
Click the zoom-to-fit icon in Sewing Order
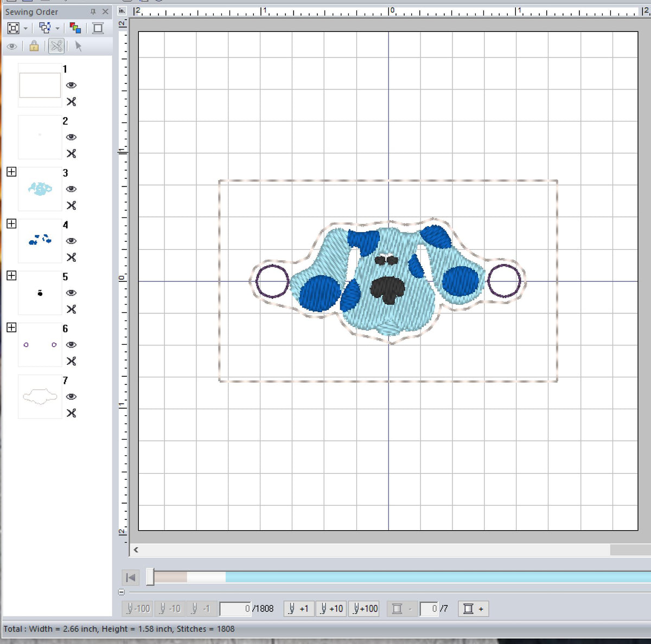coord(14,28)
